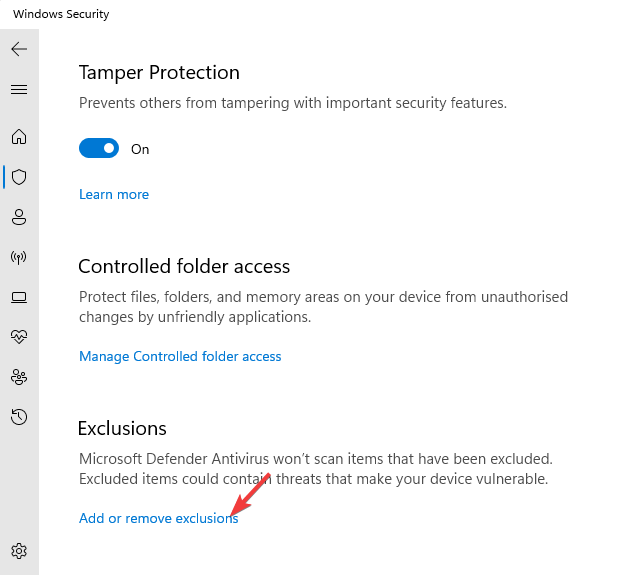Open Manage Controlled folder access link
627x575 pixels.
(x=180, y=356)
